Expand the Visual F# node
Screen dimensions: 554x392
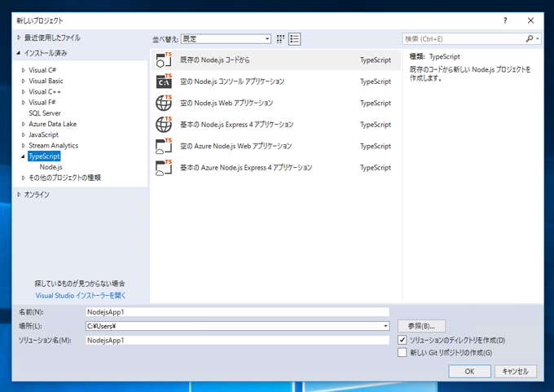[24, 103]
